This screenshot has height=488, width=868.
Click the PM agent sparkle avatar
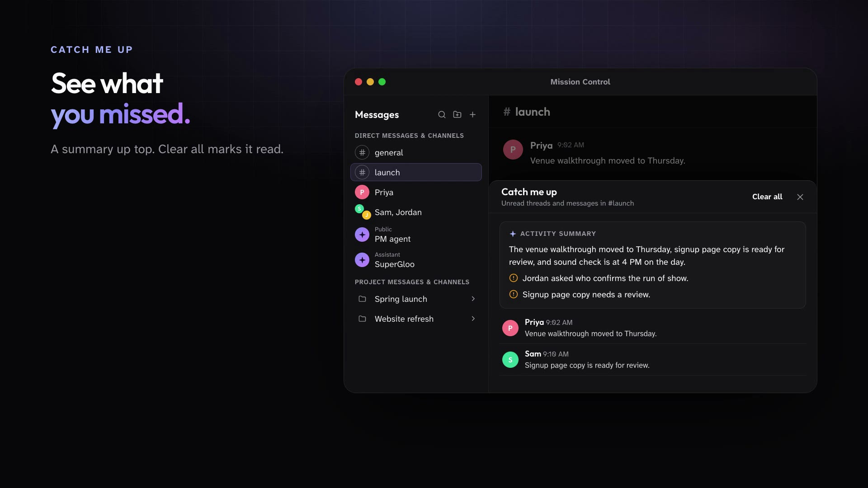(362, 235)
